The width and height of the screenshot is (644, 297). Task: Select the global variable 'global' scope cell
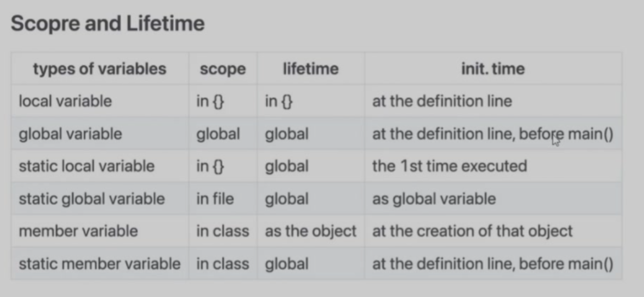[x=218, y=134]
